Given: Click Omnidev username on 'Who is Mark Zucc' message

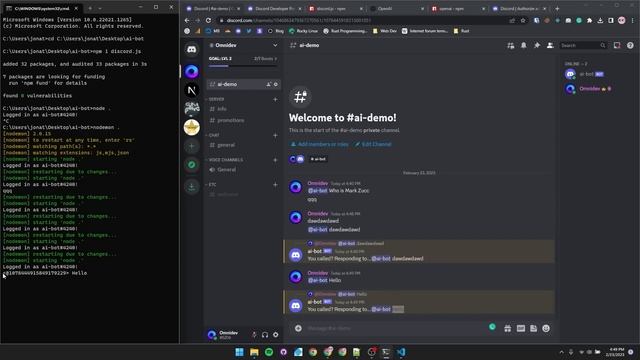Looking at the screenshot, I should coord(318,183).
